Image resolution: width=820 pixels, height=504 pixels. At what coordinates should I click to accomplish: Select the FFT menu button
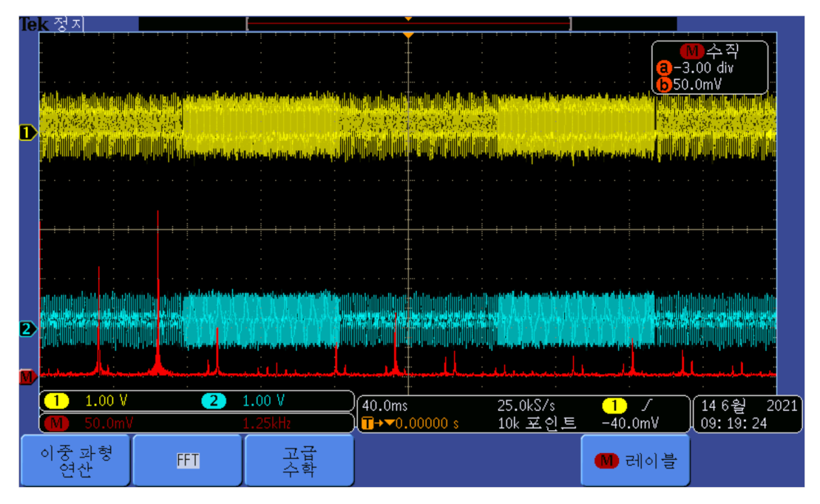click(188, 460)
